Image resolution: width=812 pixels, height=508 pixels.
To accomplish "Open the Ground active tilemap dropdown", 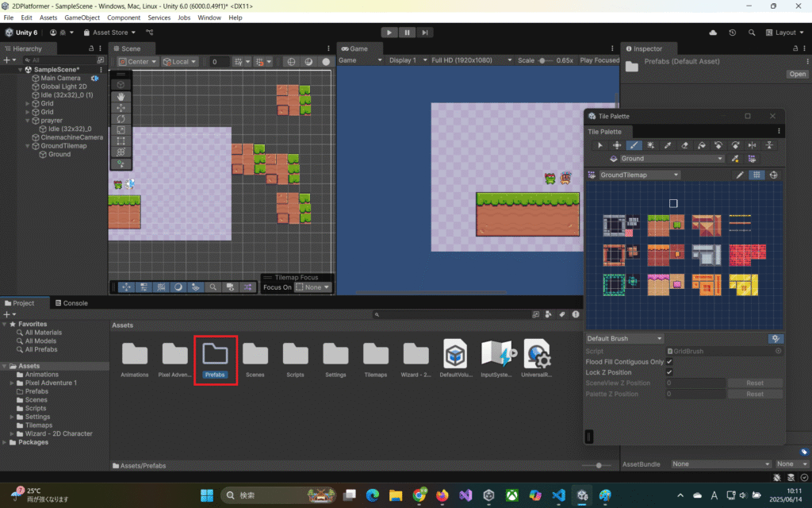I will 672,159.
